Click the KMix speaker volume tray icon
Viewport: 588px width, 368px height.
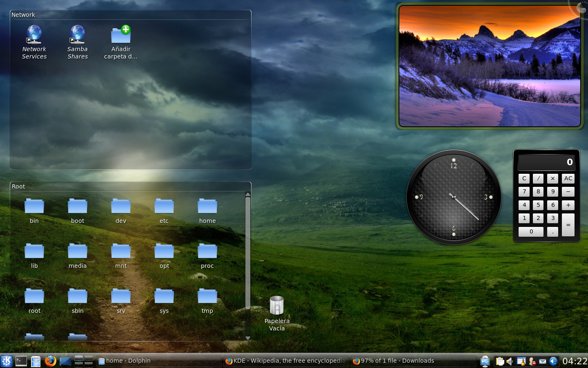pyautogui.click(x=510, y=361)
